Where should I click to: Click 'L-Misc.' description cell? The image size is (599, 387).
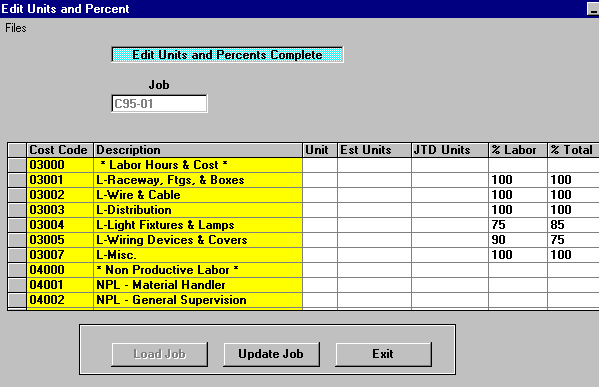[198, 255]
